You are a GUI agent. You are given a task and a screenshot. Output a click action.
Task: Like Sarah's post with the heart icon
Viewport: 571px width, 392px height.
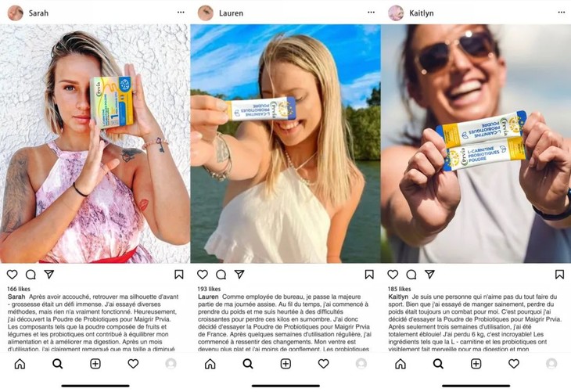click(13, 275)
